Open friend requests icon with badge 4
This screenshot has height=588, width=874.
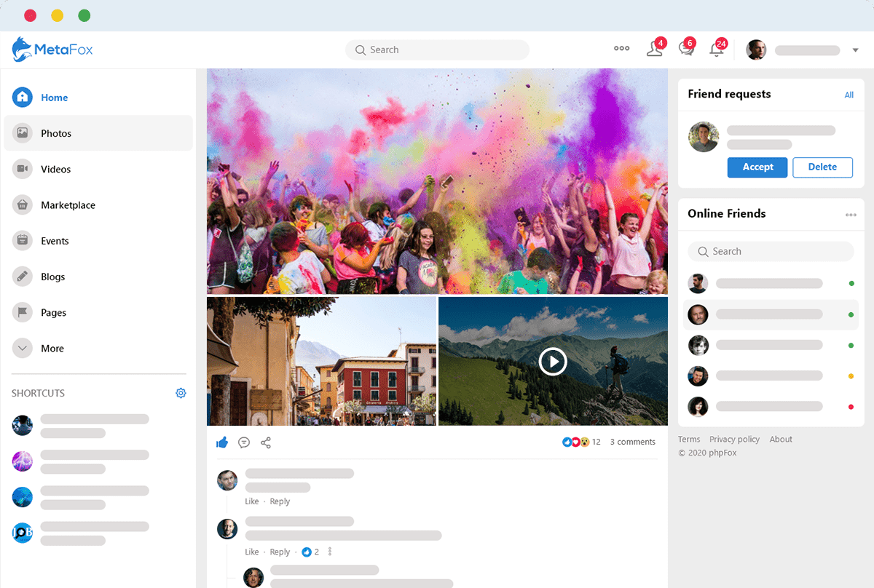coord(655,49)
